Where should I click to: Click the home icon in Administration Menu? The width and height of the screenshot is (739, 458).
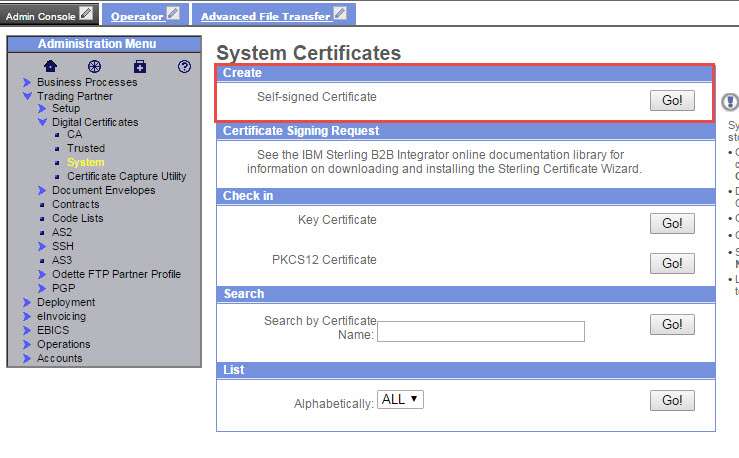coord(51,67)
